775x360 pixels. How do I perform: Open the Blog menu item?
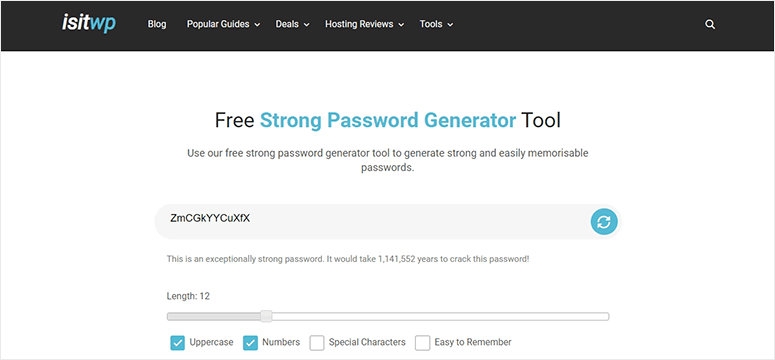pyautogui.click(x=157, y=24)
